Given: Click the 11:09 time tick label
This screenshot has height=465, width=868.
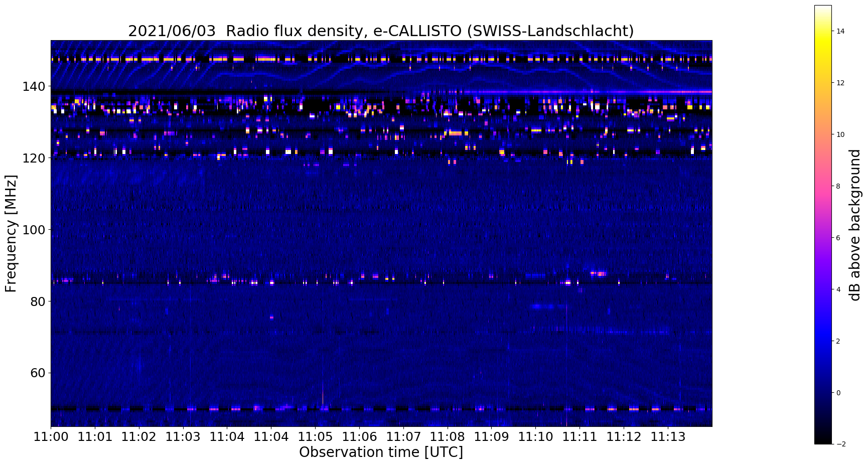Looking at the screenshot, I should click(x=491, y=437).
